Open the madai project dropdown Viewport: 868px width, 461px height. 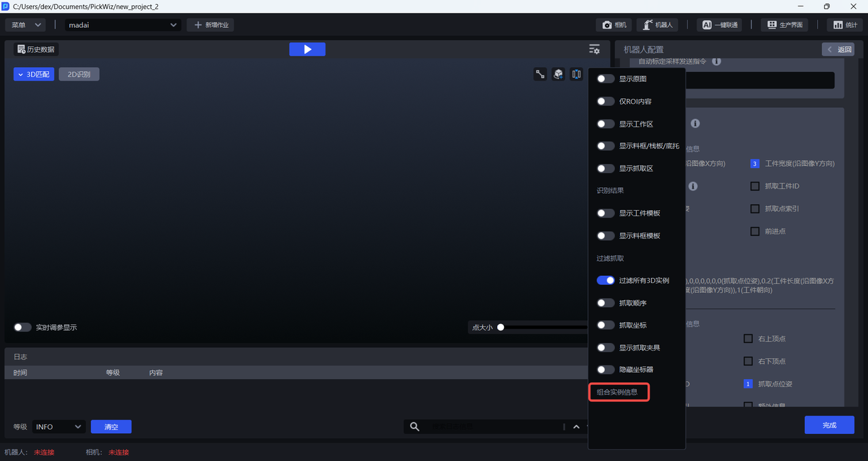click(122, 25)
